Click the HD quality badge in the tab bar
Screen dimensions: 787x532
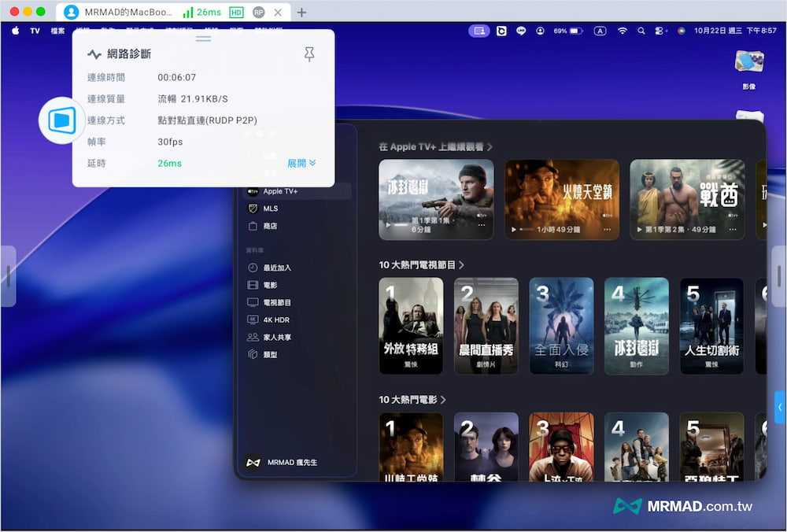(x=236, y=13)
